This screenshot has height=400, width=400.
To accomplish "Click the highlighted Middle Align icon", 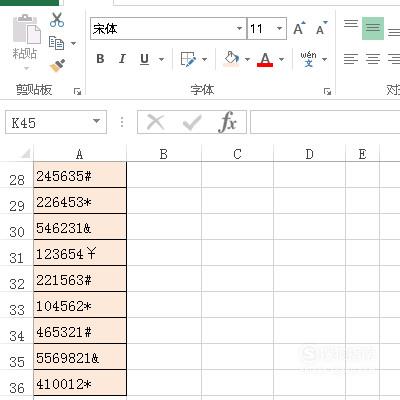I will pyautogui.click(x=373, y=28).
